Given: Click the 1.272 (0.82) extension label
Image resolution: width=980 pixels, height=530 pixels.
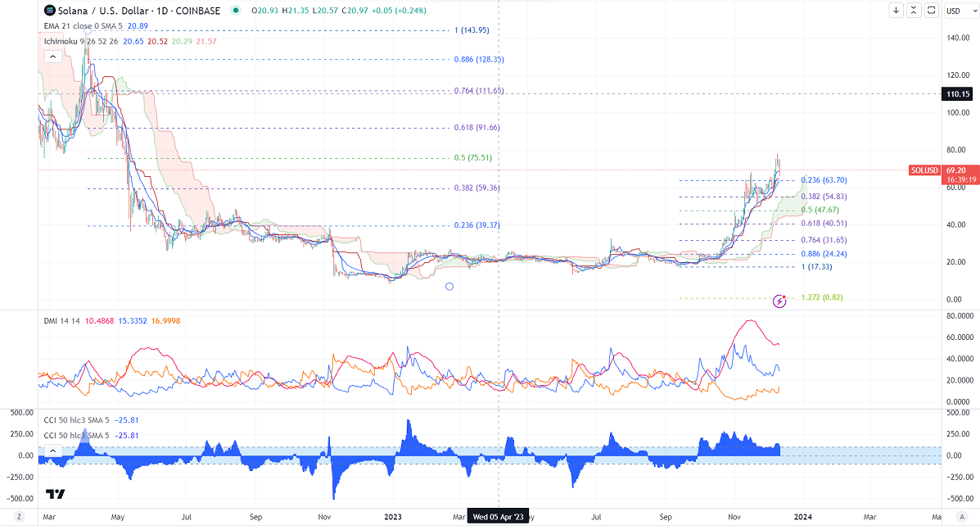Looking at the screenshot, I should (x=822, y=297).
